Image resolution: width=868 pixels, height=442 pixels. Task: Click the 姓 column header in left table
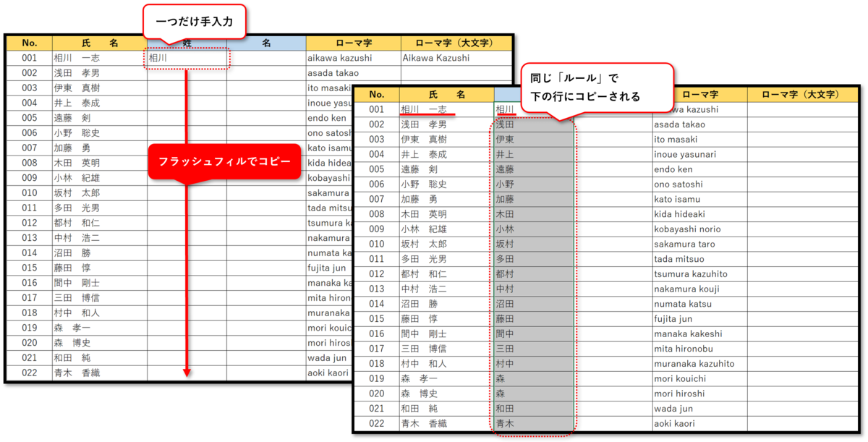(x=187, y=43)
